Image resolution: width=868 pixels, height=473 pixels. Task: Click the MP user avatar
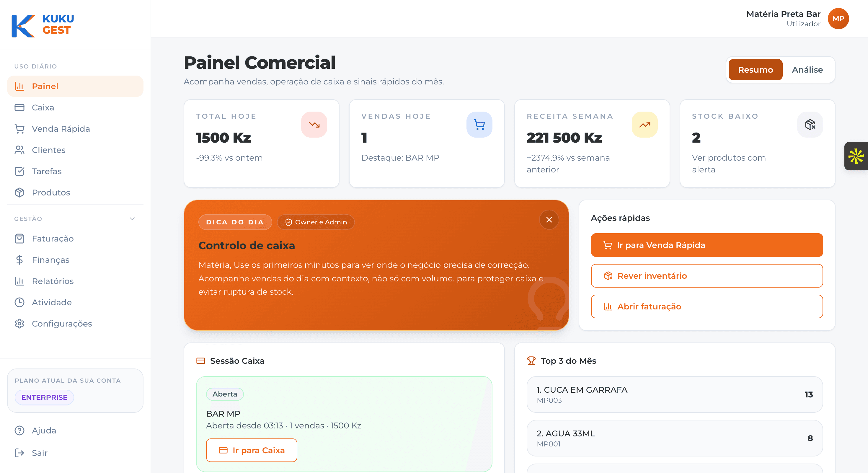[x=838, y=19]
